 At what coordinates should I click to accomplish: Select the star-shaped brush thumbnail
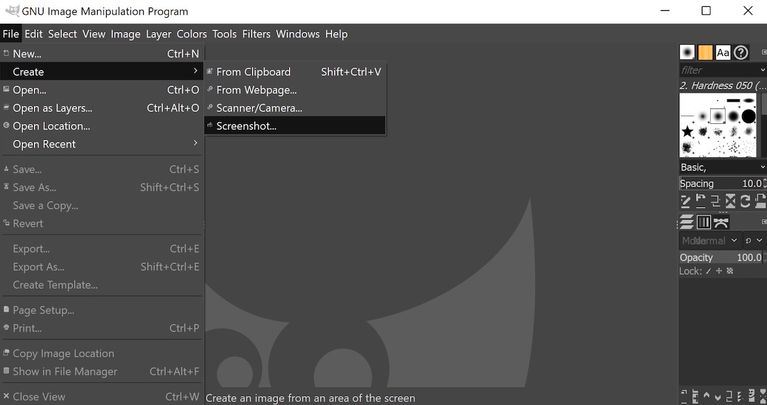pos(688,131)
